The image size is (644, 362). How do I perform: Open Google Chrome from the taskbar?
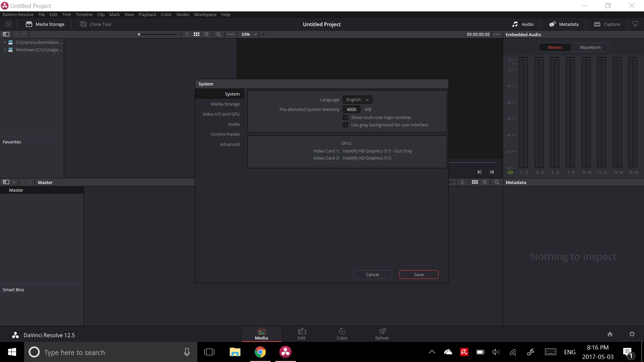(260, 352)
